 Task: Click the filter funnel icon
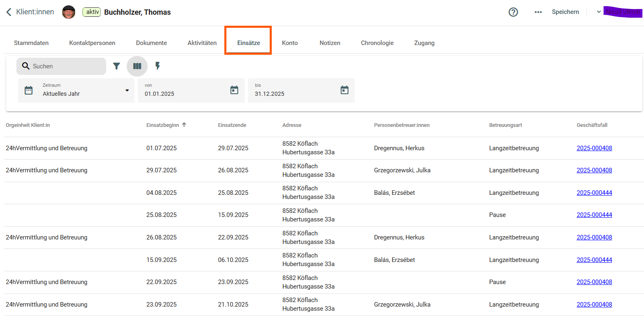(116, 66)
